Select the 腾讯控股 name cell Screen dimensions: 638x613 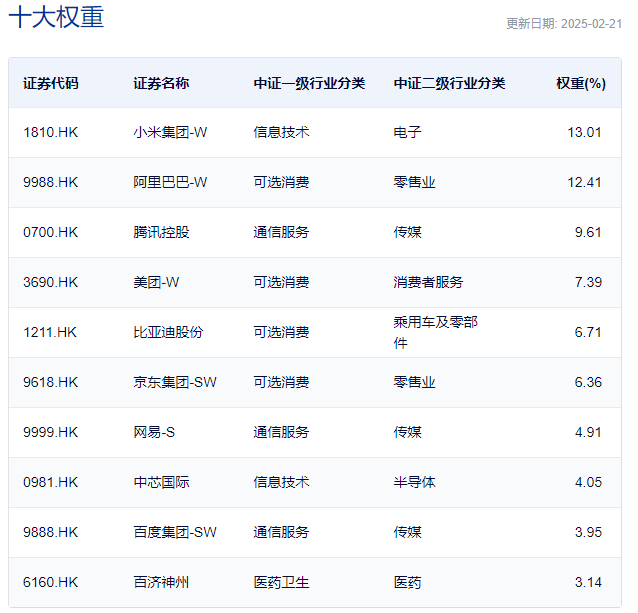[162, 232]
